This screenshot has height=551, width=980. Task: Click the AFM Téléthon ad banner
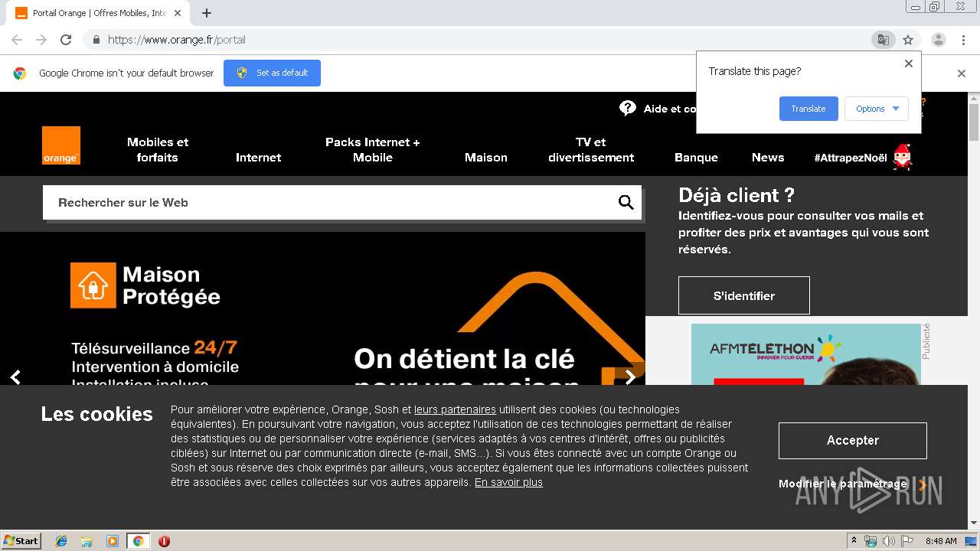coord(806,354)
